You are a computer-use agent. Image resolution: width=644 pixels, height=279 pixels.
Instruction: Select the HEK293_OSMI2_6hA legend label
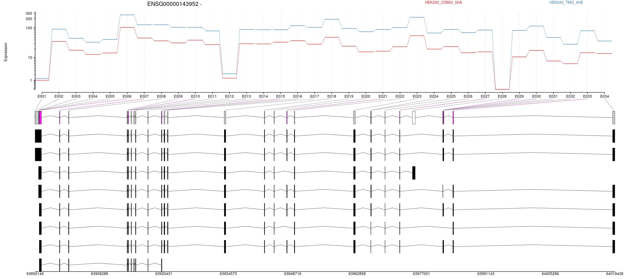coord(443,2)
